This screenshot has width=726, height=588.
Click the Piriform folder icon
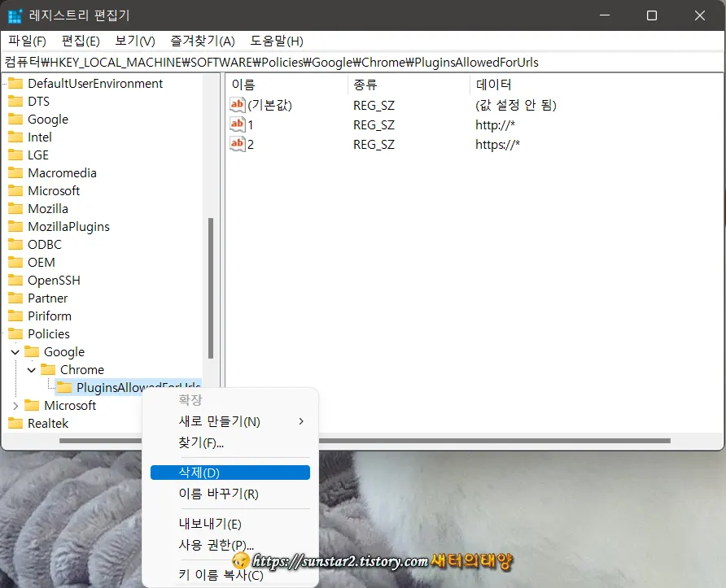(x=15, y=316)
